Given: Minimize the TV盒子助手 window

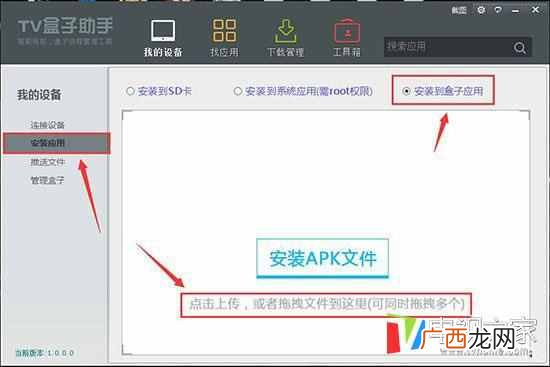Looking at the screenshot, I should coord(515,11).
